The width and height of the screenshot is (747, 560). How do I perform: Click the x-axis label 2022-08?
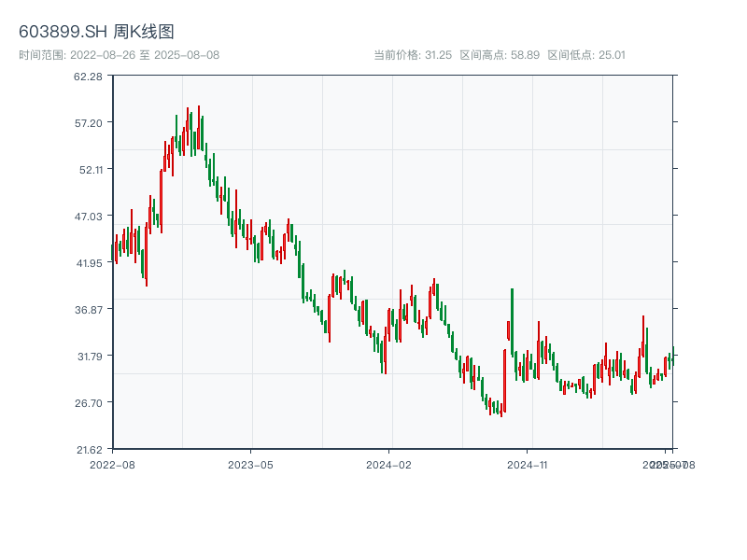point(112,465)
